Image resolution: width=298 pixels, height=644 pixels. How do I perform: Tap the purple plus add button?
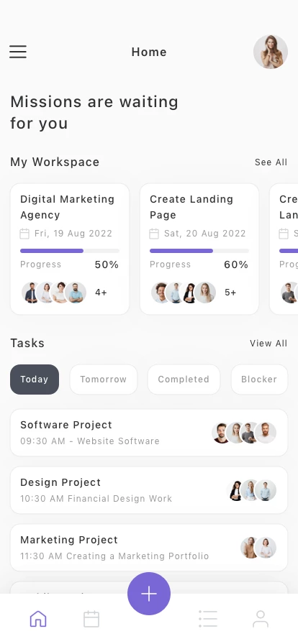(x=149, y=594)
